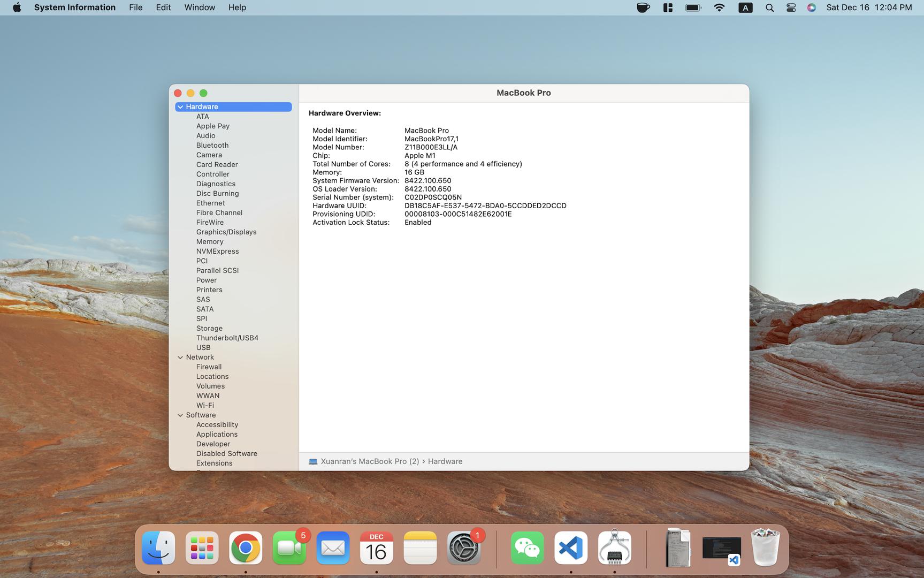Check battery status in menu bar
Viewport: 924px width, 578px height.
point(693,7)
